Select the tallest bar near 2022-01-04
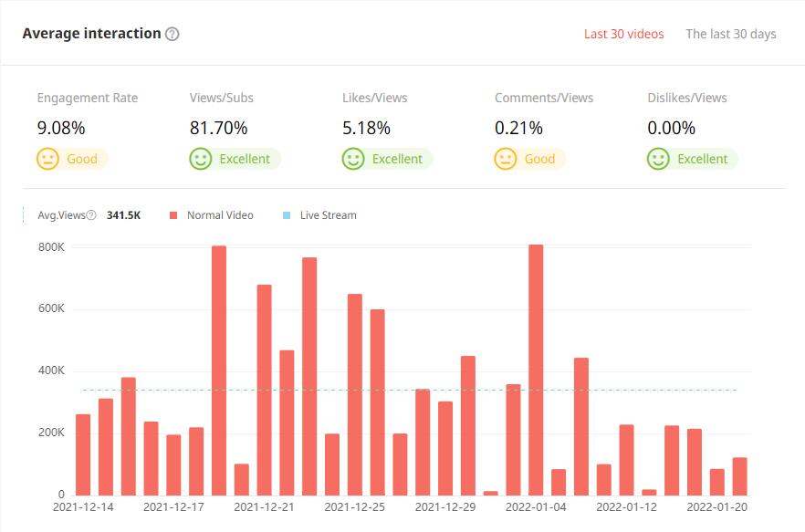 tap(536, 370)
